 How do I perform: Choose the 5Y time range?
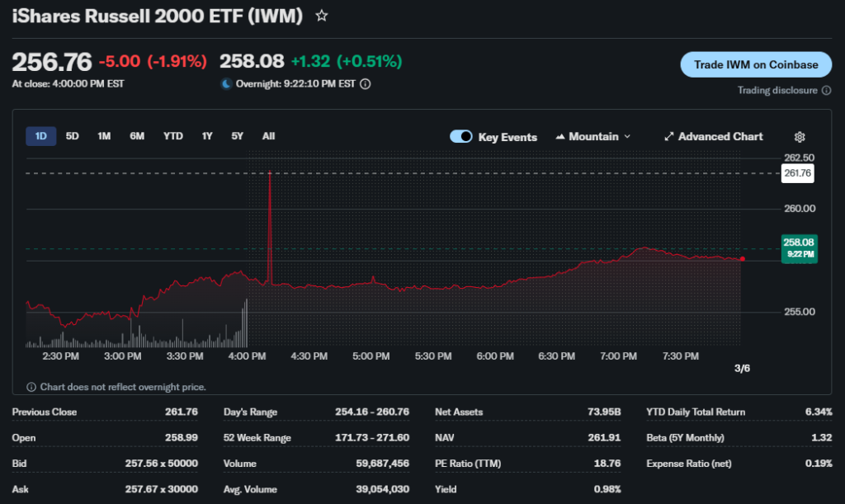coord(238,136)
